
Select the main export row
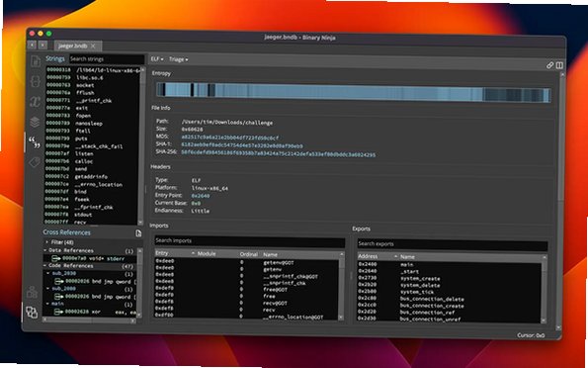[450, 265]
